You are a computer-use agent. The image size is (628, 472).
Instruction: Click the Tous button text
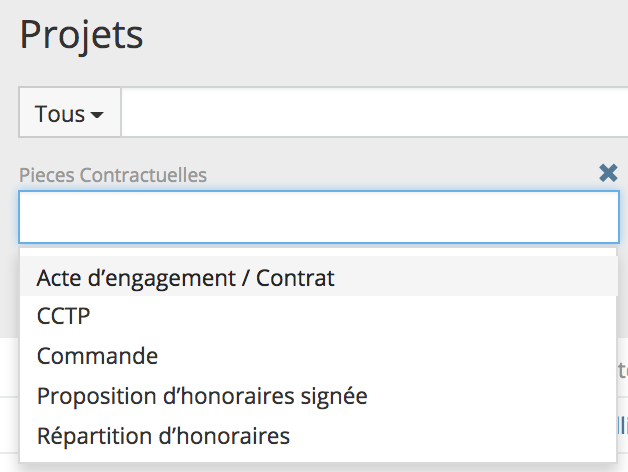pos(60,114)
